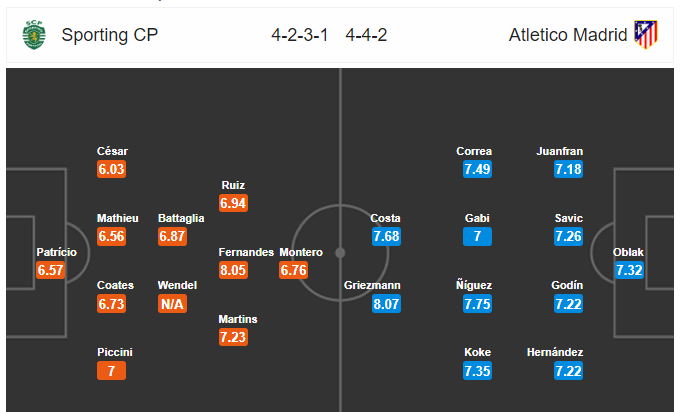
Task: Open the Atletico Madrid team name link
Action: (x=568, y=35)
